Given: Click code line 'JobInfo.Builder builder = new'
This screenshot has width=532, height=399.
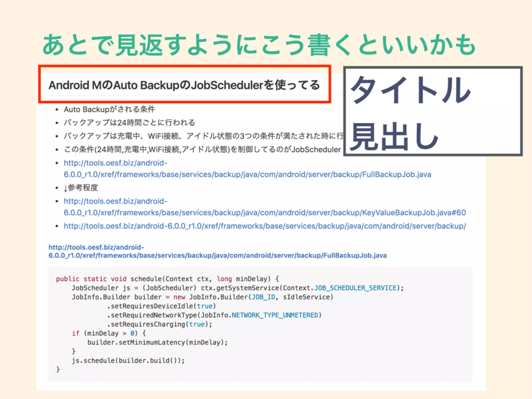Looking at the screenshot, I should point(202,297).
